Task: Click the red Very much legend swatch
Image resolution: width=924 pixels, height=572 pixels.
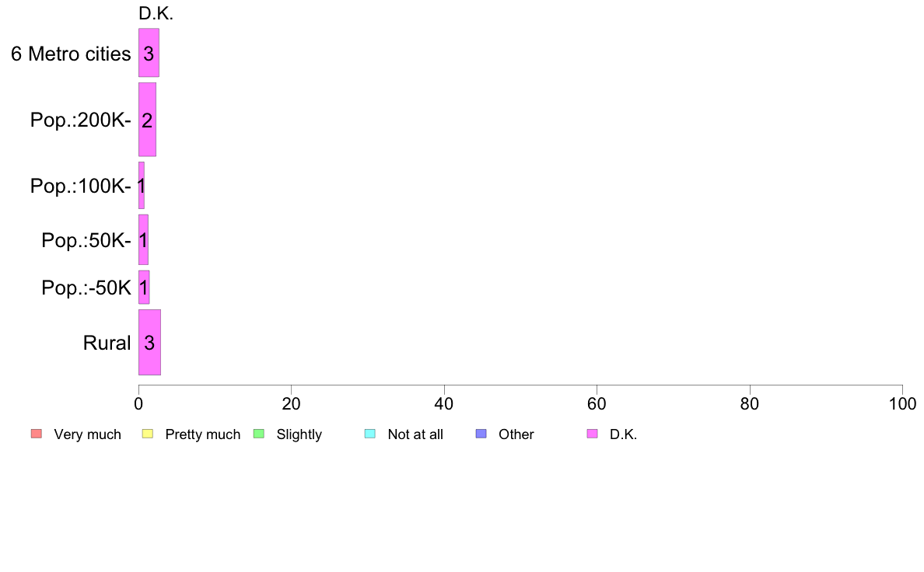Action: pos(37,434)
